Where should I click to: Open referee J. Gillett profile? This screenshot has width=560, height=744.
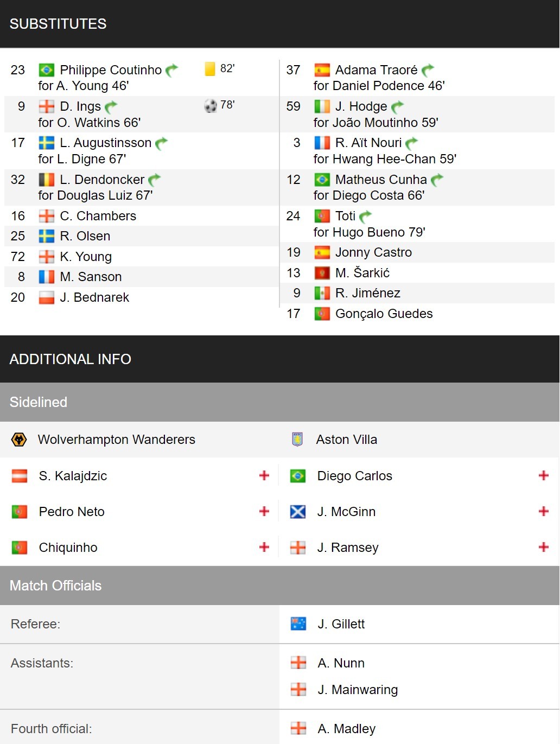(x=341, y=624)
